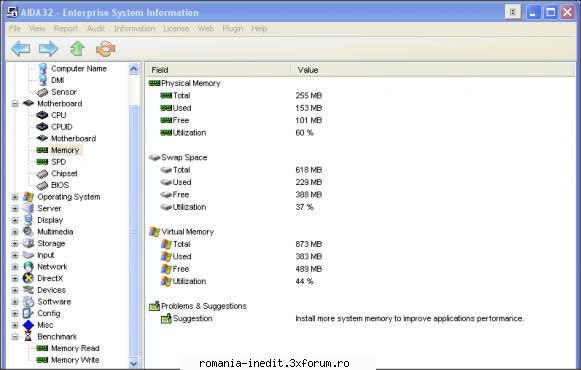The image size is (581, 370).
Task: Collapse the Benchmark branch
Action: tap(15, 337)
